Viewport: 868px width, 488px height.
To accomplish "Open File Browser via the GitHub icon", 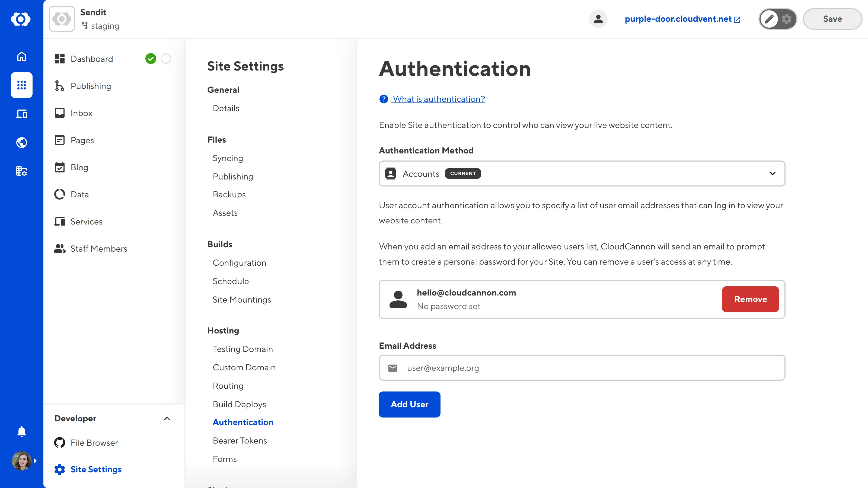I will pyautogui.click(x=60, y=442).
